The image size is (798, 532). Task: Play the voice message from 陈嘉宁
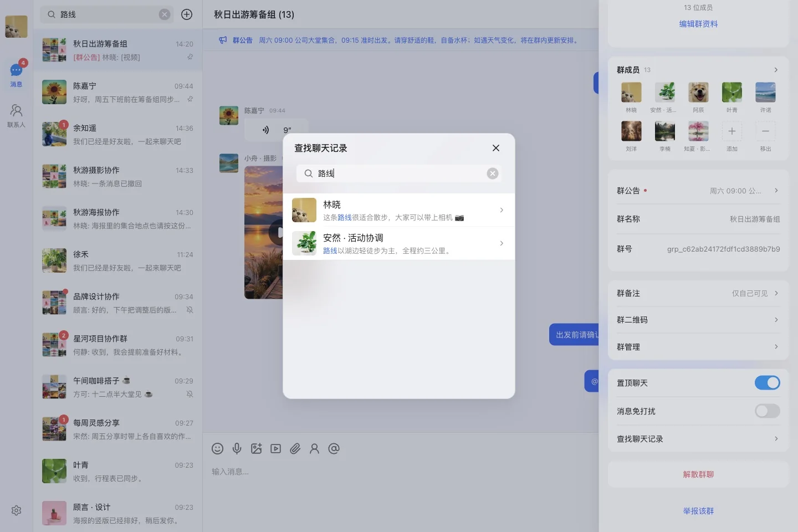[x=276, y=130]
